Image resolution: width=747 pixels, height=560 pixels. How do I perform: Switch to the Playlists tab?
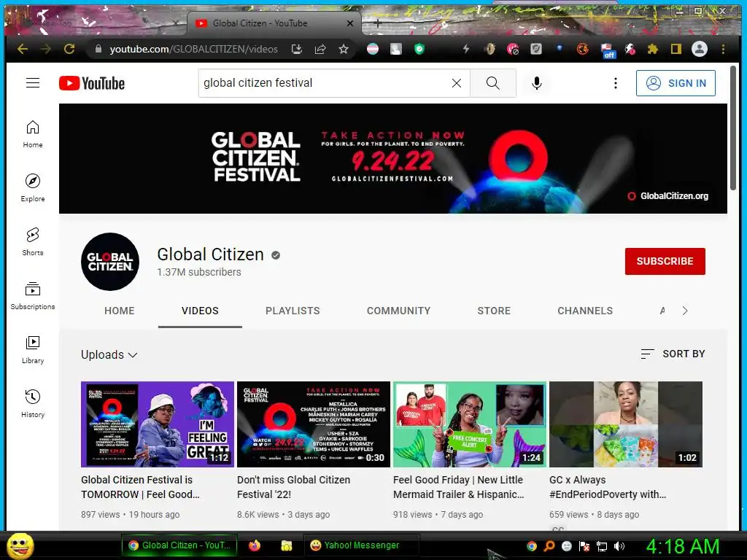[x=293, y=311]
